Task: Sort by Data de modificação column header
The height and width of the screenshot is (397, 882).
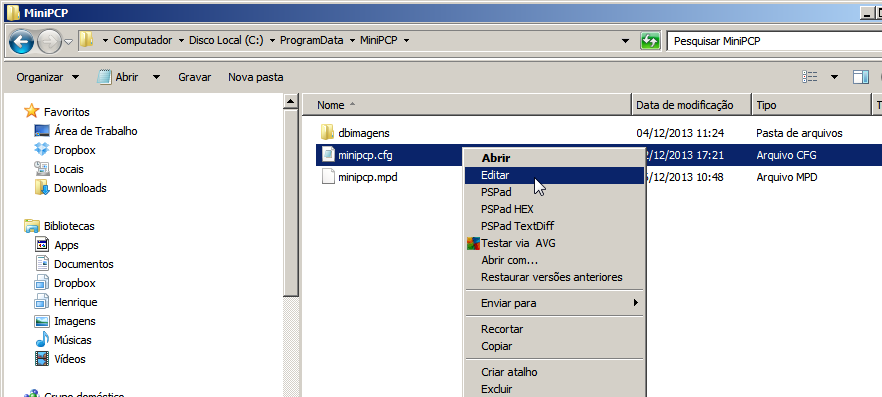Action: point(691,105)
